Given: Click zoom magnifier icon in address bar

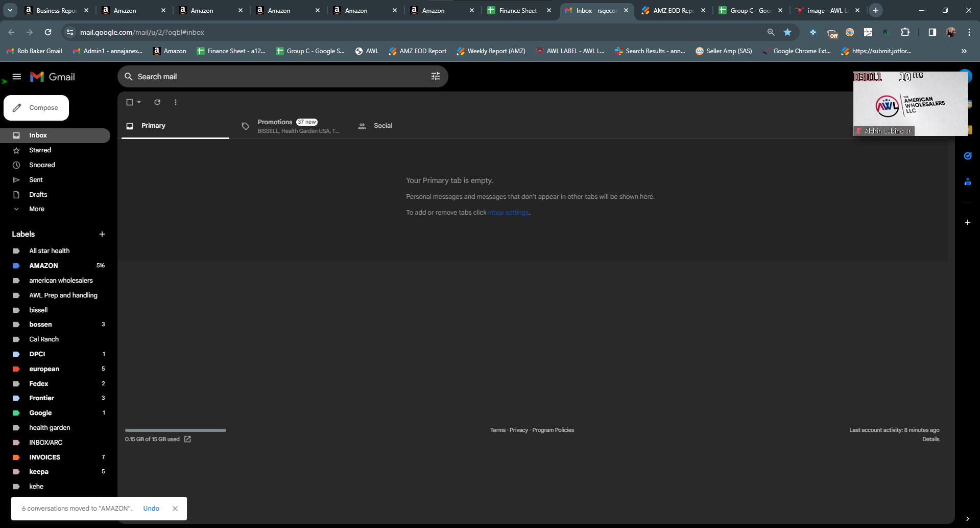Looking at the screenshot, I should tap(771, 32).
